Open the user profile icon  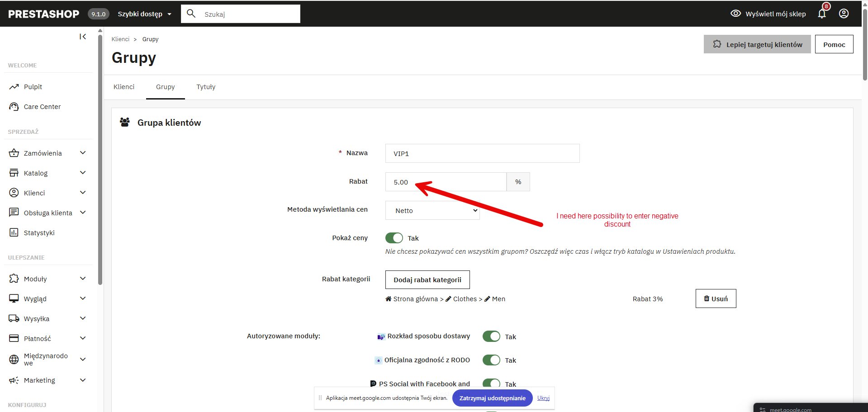844,14
